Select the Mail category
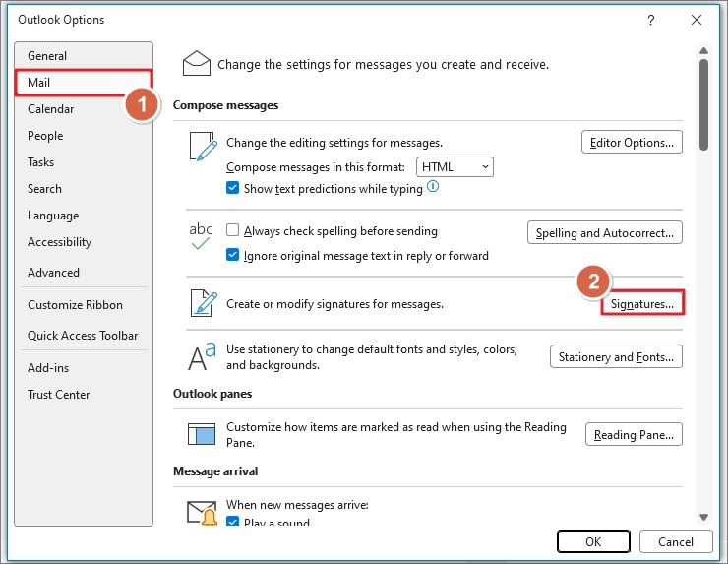The width and height of the screenshot is (728, 564). tap(84, 83)
